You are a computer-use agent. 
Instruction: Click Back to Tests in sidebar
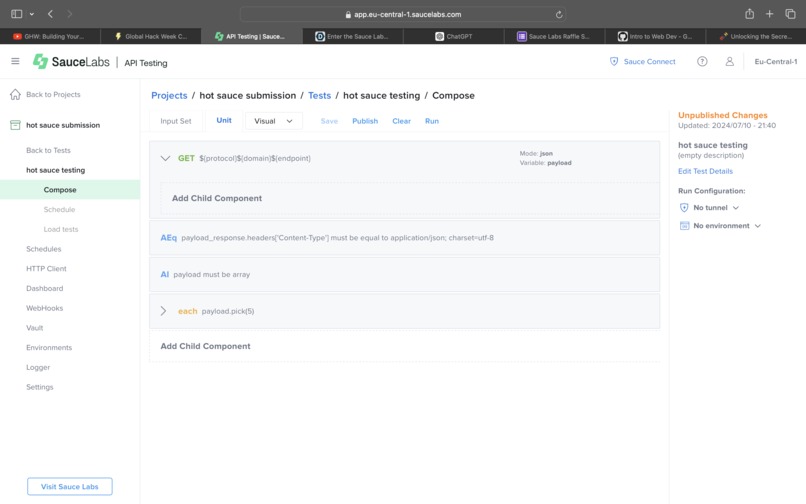pyautogui.click(x=48, y=150)
